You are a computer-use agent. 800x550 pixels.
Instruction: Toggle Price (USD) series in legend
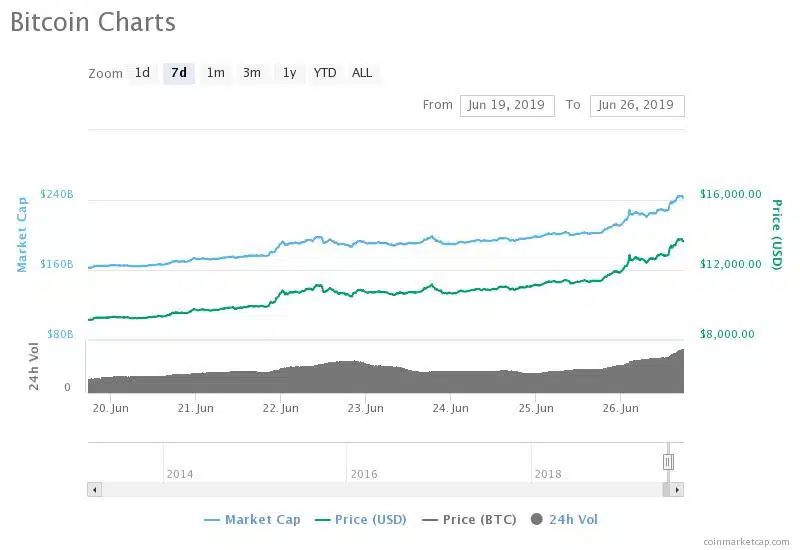tap(361, 520)
